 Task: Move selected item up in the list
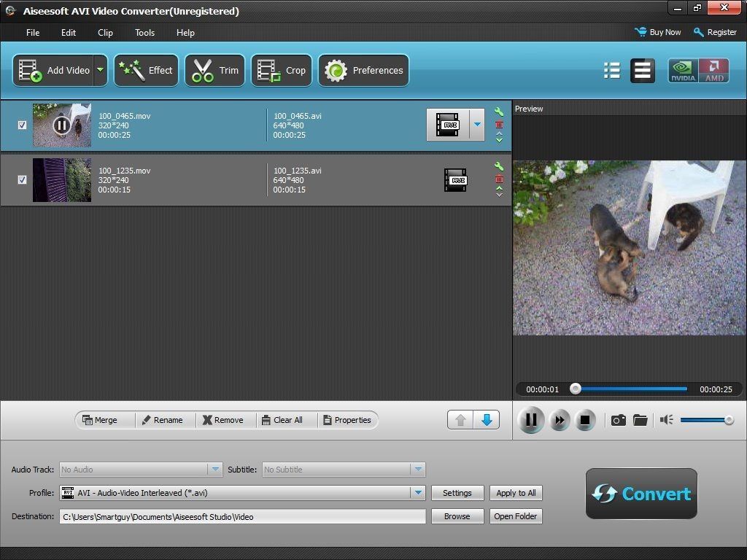(460, 420)
